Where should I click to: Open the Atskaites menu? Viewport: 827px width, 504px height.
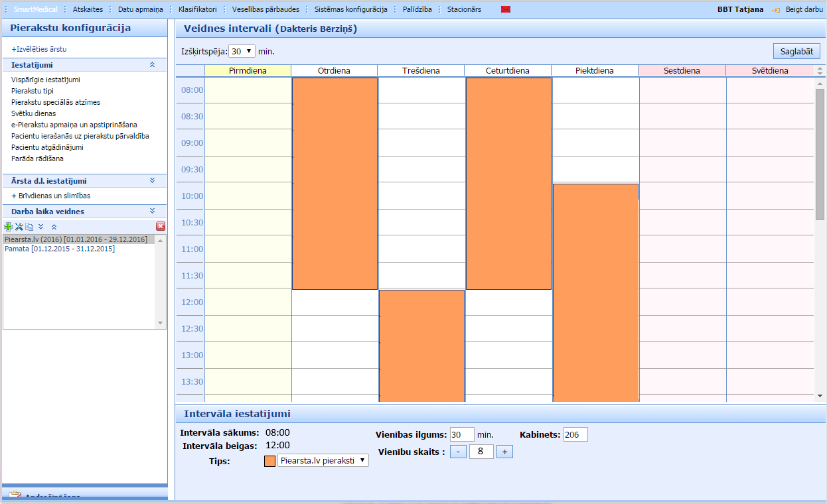[x=88, y=10]
